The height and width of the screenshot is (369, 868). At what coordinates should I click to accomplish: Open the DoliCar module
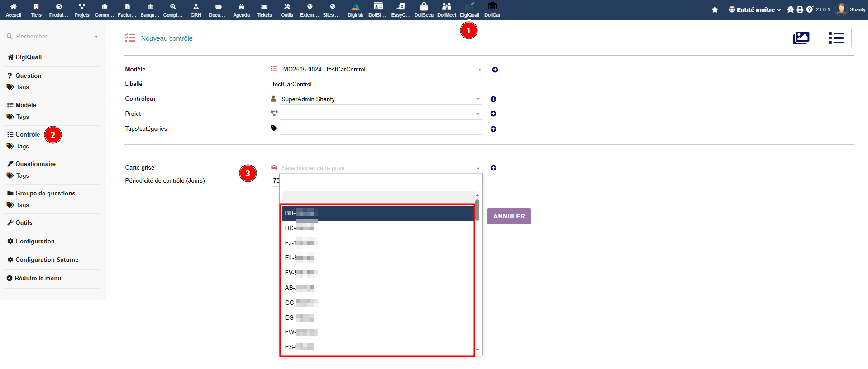click(492, 10)
